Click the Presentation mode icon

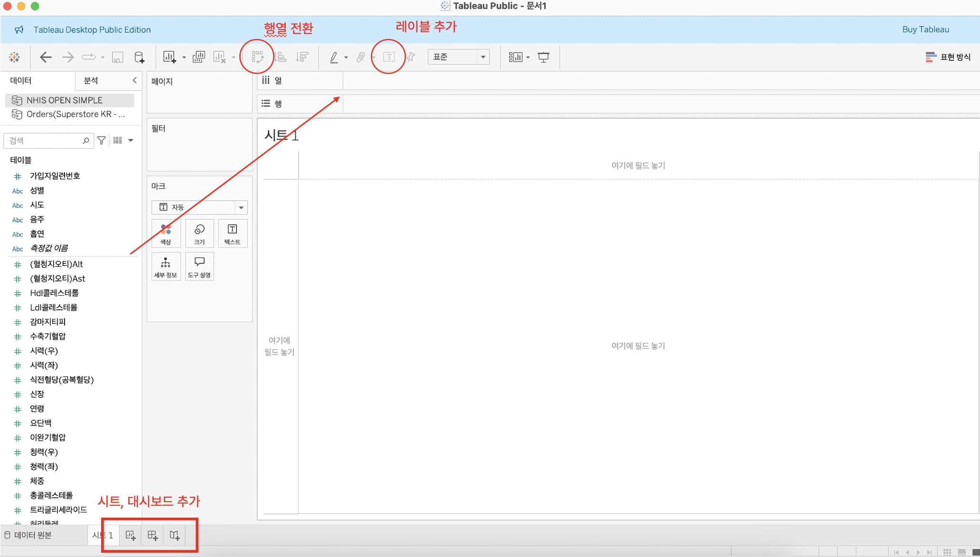click(x=544, y=57)
